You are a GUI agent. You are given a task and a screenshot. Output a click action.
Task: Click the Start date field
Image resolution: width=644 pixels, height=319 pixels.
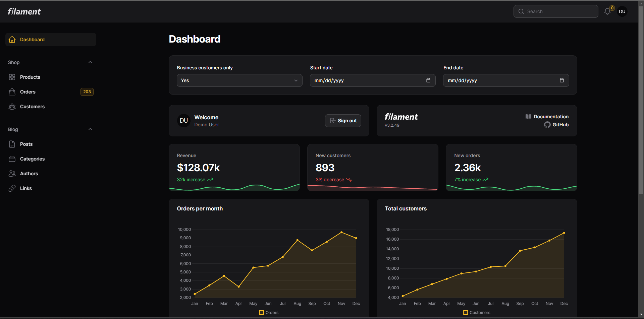click(x=373, y=80)
